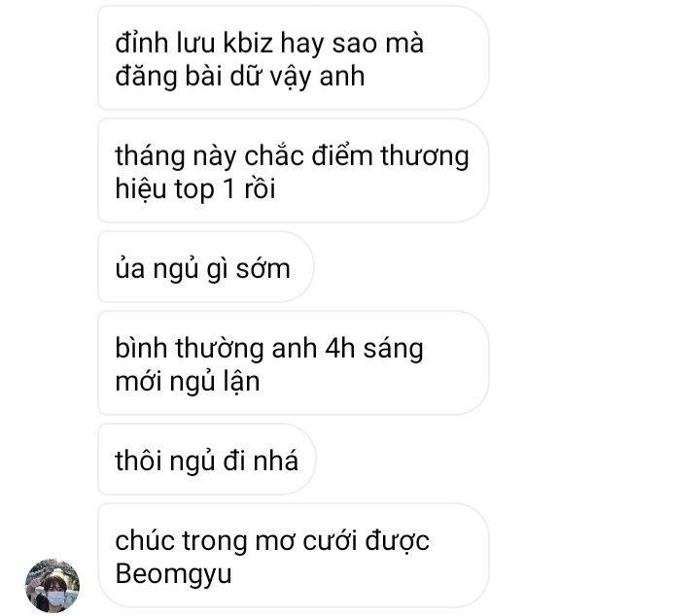Click the text "4h sáng" in the fourth message
700x616 pixels.
coord(374,349)
